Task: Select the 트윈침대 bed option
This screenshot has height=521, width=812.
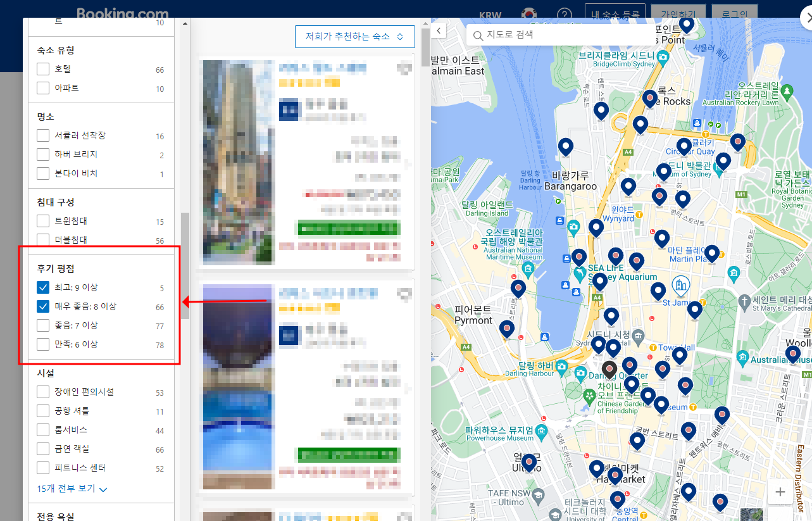Action: (x=43, y=221)
